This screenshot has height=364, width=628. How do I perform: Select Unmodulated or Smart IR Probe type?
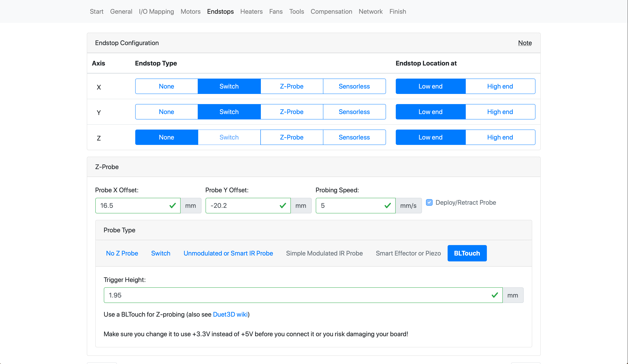[x=228, y=253]
